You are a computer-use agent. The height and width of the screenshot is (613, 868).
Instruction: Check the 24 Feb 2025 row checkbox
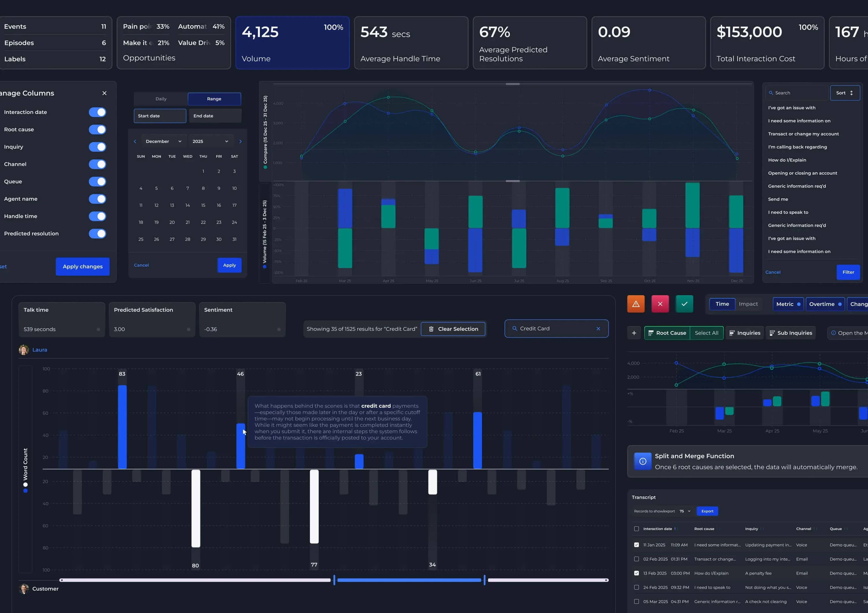point(637,588)
